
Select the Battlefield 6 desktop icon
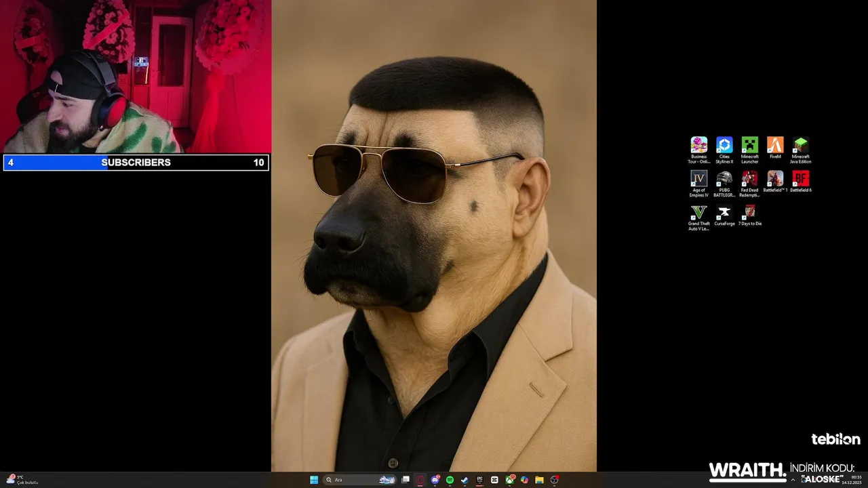(x=800, y=181)
